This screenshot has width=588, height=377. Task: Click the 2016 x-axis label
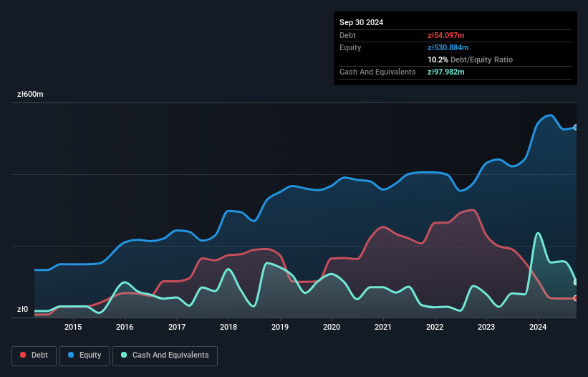pyautogui.click(x=125, y=327)
